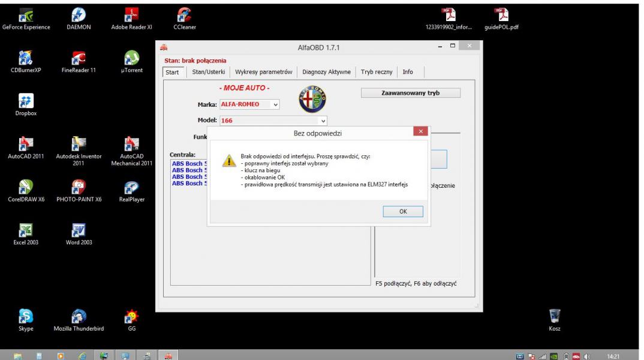Launch DAEMON from the desktop
The height and width of the screenshot is (360, 644).
[79, 19]
